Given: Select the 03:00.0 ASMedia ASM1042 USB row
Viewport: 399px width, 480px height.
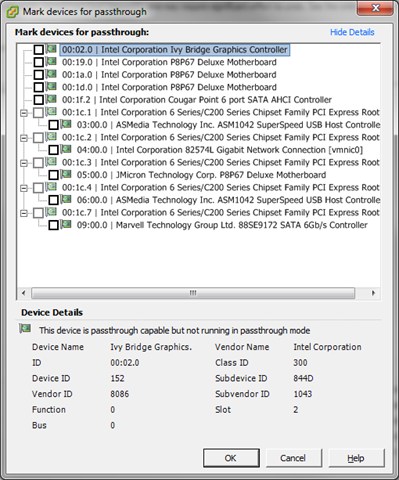Looking at the screenshot, I should [228, 125].
